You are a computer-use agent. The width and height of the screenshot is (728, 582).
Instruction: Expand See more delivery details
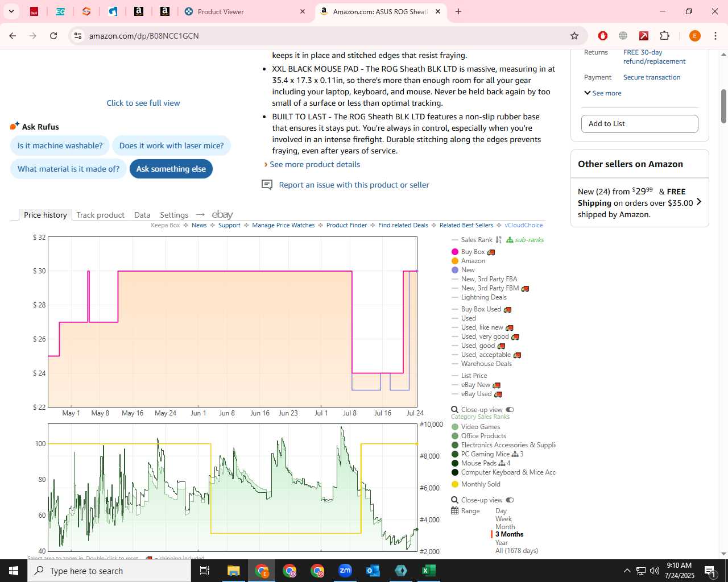click(x=603, y=93)
